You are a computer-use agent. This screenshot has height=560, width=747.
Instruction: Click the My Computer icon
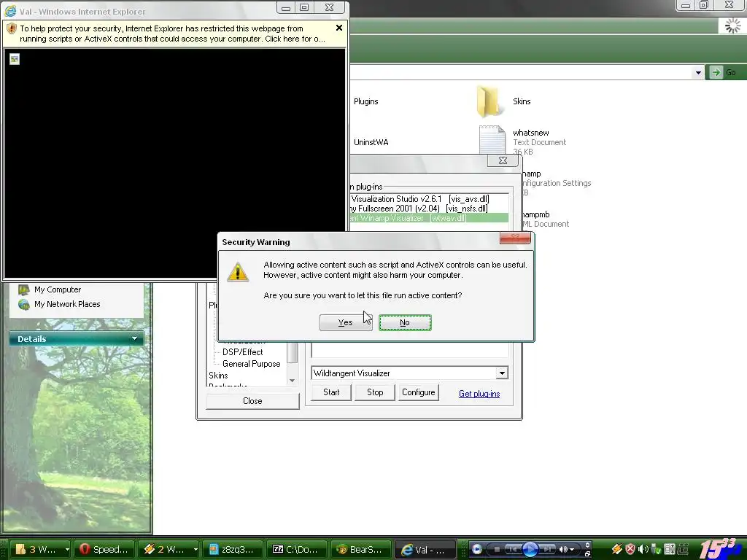[x=24, y=289]
